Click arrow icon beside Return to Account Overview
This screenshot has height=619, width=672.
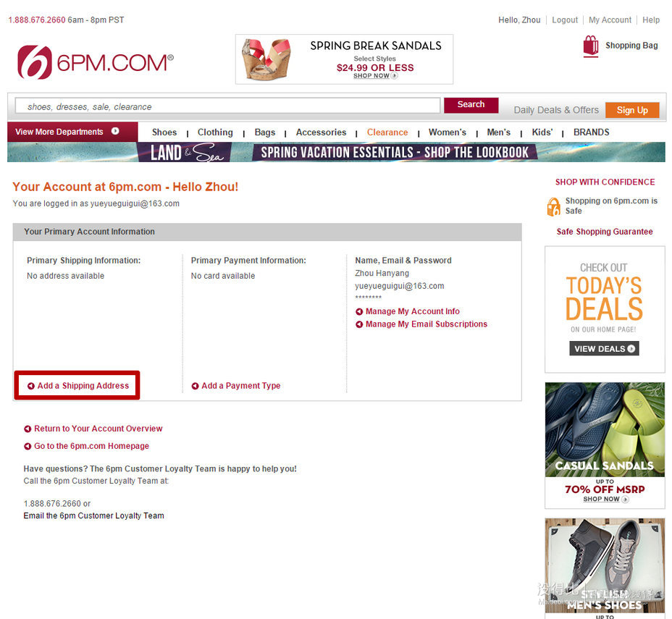tap(28, 429)
